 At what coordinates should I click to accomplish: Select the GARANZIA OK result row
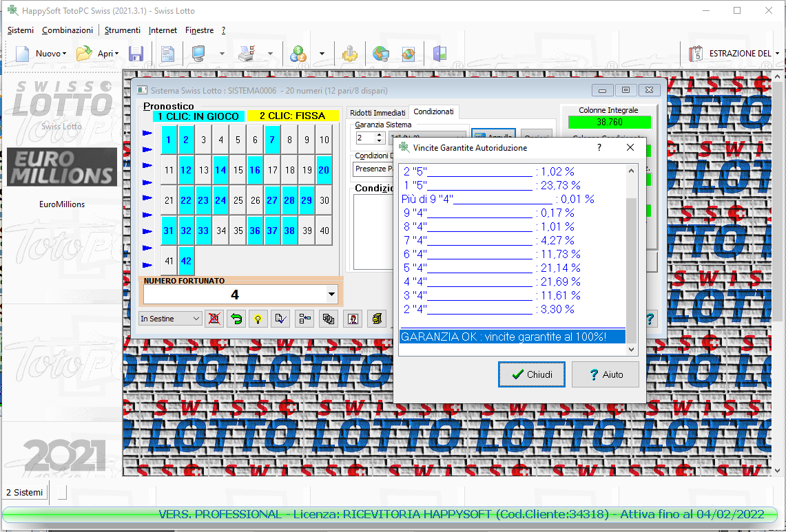point(513,337)
